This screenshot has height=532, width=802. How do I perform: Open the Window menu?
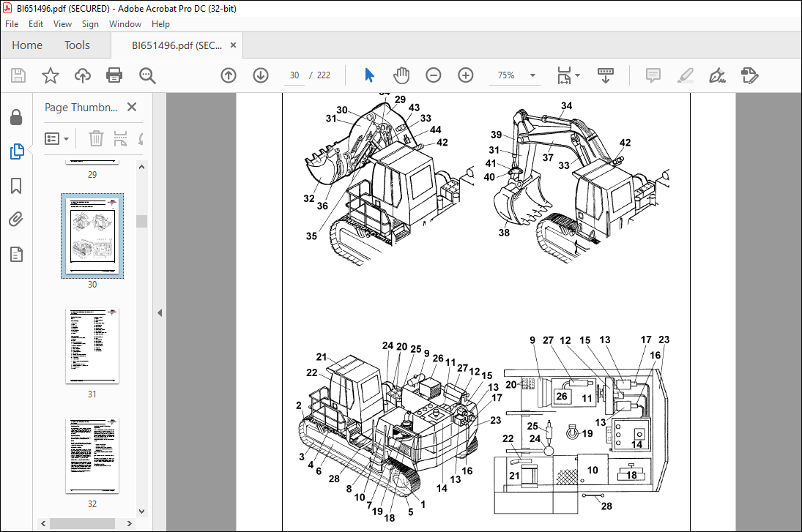point(125,24)
